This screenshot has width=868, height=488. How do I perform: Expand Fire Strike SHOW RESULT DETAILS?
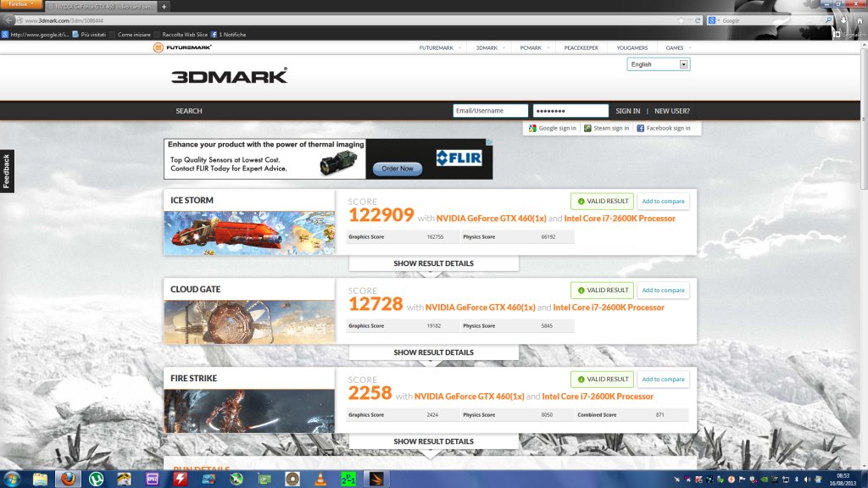433,441
